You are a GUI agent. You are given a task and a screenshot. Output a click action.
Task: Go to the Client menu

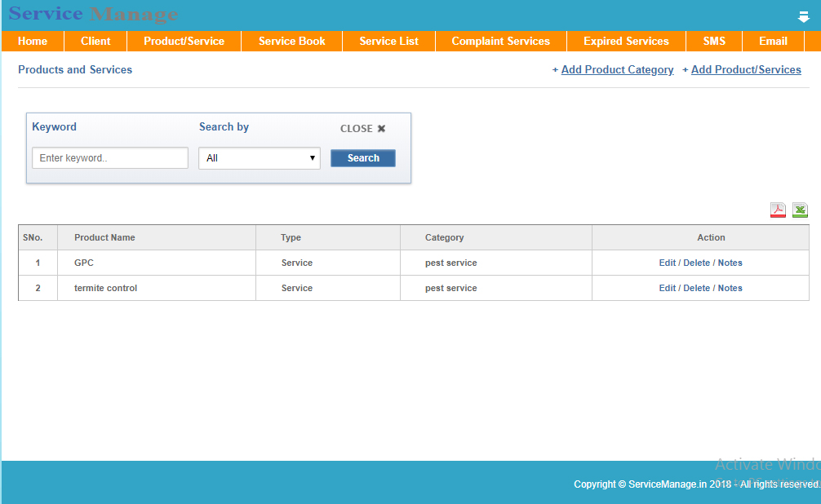coord(95,42)
